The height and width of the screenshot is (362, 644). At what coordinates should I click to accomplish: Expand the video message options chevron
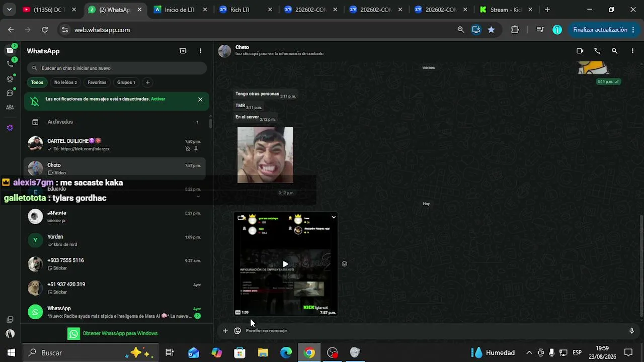click(x=333, y=217)
